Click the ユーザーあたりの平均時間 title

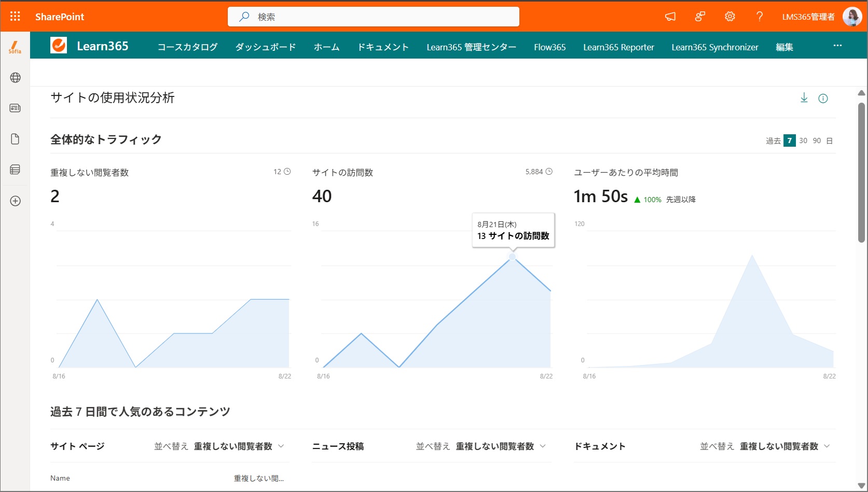[x=626, y=173]
